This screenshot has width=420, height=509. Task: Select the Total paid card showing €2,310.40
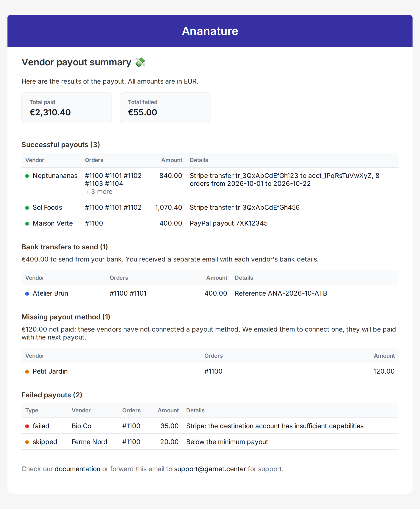pos(67,108)
